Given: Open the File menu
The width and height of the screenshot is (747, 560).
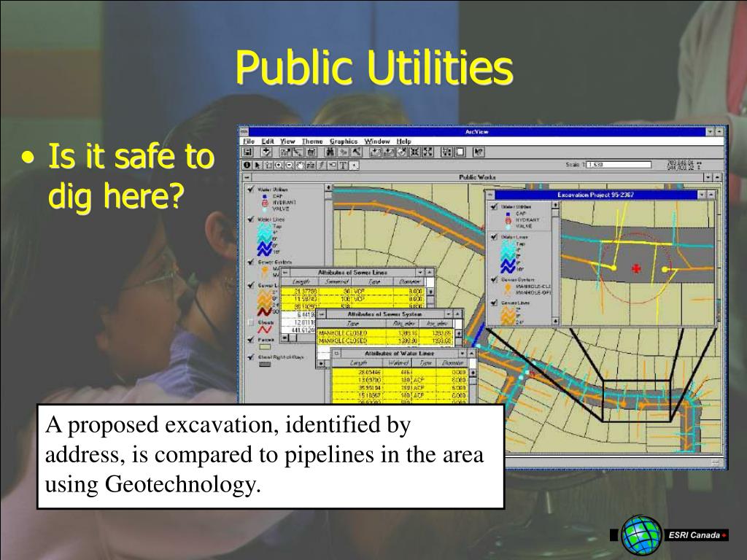Looking at the screenshot, I should pyautogui.click(x=249, y=141).
